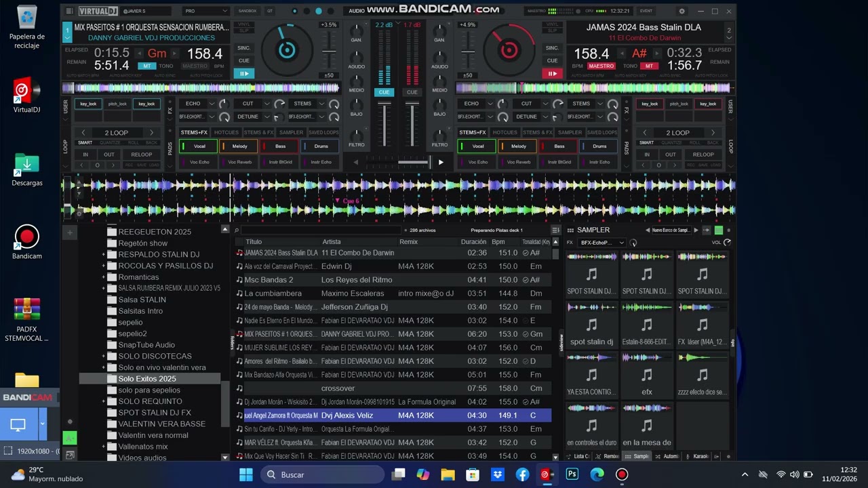Click left deck loop IN button
The width and height of the screenshot is (868, 488).
point(85,155)
